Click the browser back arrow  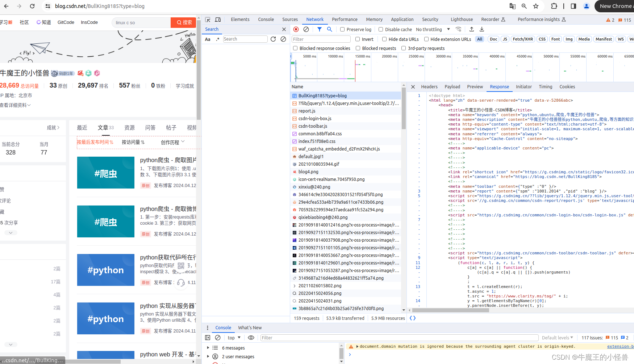coord(6,6)
